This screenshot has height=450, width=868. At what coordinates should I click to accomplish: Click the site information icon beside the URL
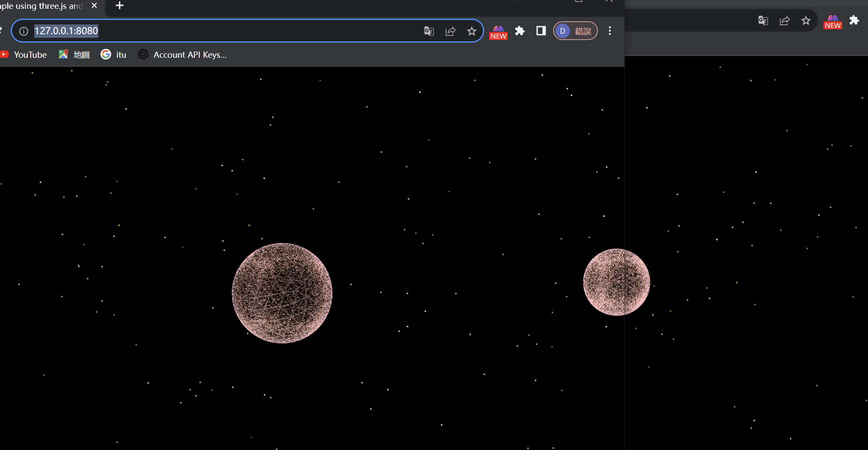point(23,31)
